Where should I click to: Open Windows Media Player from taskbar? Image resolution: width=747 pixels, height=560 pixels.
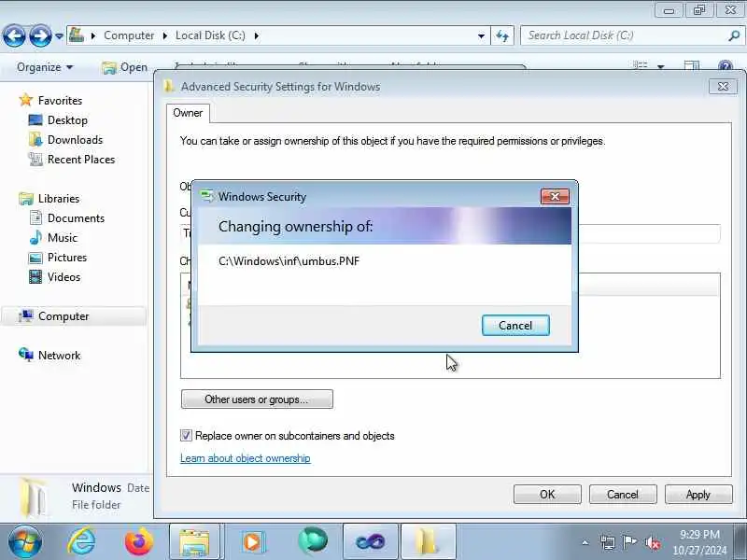[x=253, y=541]
